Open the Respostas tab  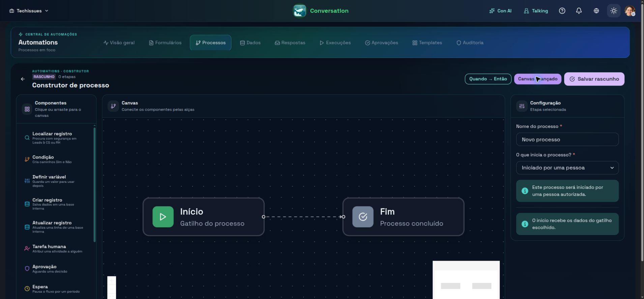290,43
